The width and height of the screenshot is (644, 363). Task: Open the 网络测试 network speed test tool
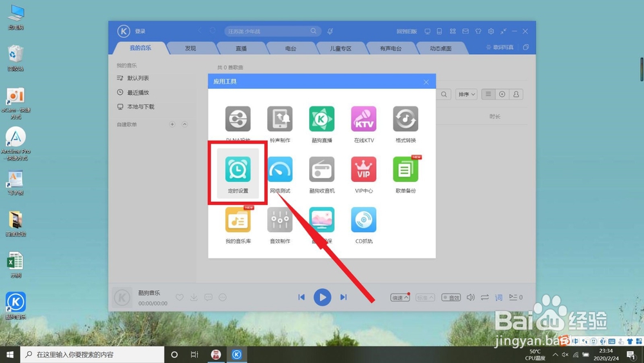279,175
